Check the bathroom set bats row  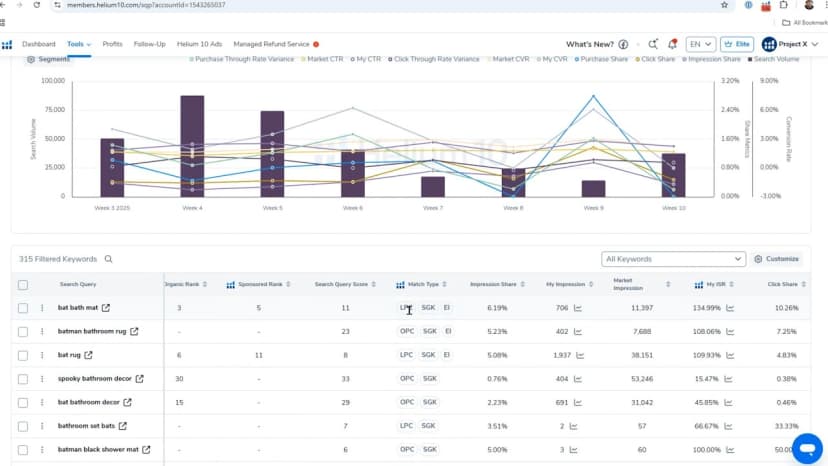[23, 426]
